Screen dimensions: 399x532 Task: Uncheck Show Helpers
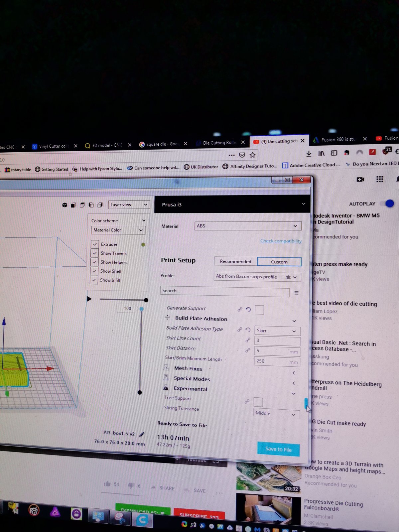(94, 262)
